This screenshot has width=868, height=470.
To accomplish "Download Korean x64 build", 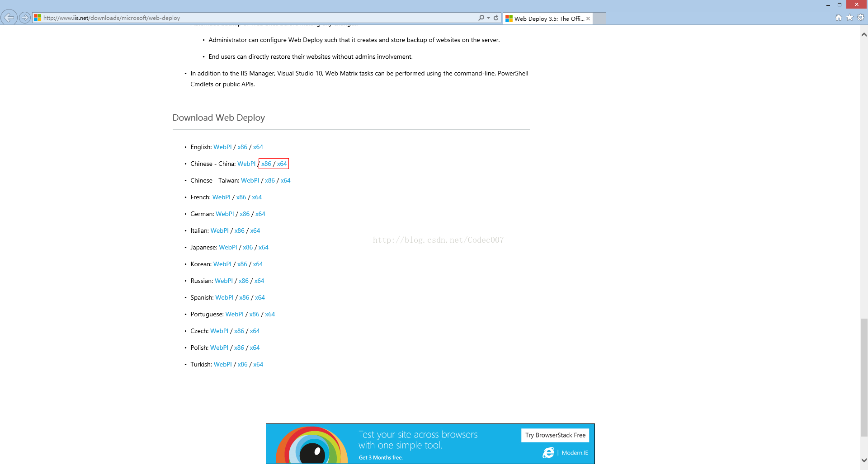I will 258,264.
